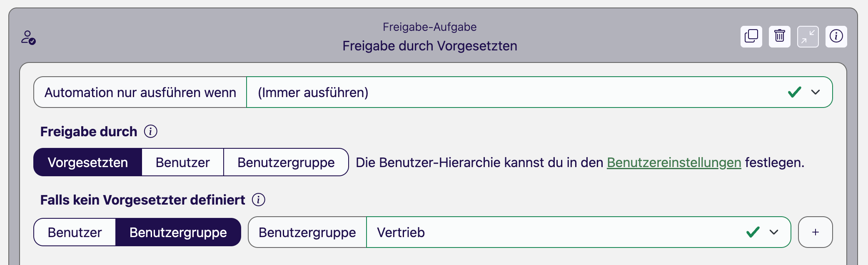The height and width of the screenshot is (265, 868).
Task: Choose Benutzer as fallback approver
Action: click(x=75, y=232)
